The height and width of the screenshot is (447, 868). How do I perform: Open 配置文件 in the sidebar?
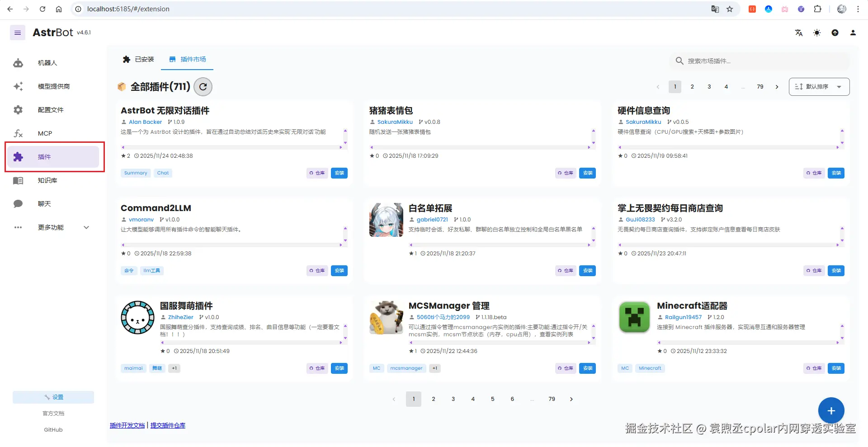(53, 110)
